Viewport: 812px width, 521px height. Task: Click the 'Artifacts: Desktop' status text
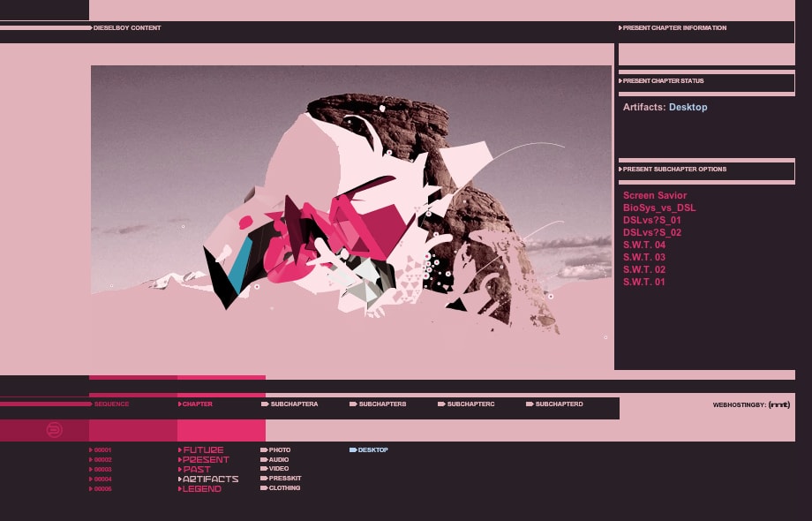point(665,107)
